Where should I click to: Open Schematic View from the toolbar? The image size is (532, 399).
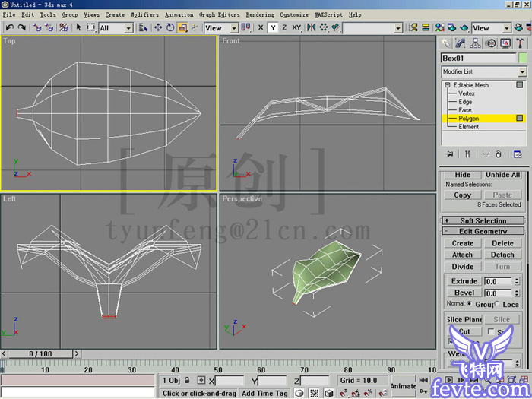tap(426, 27)
